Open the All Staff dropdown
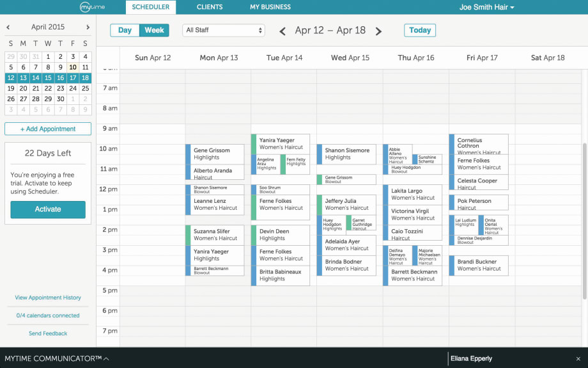The height and width of the screenshot is (368, 588). (224, 31)
